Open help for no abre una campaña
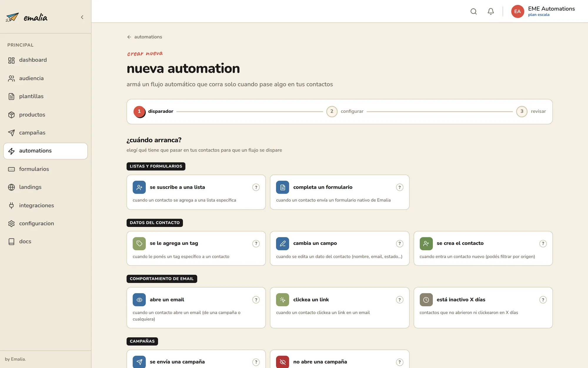588x368 pixels. (400, 362)
